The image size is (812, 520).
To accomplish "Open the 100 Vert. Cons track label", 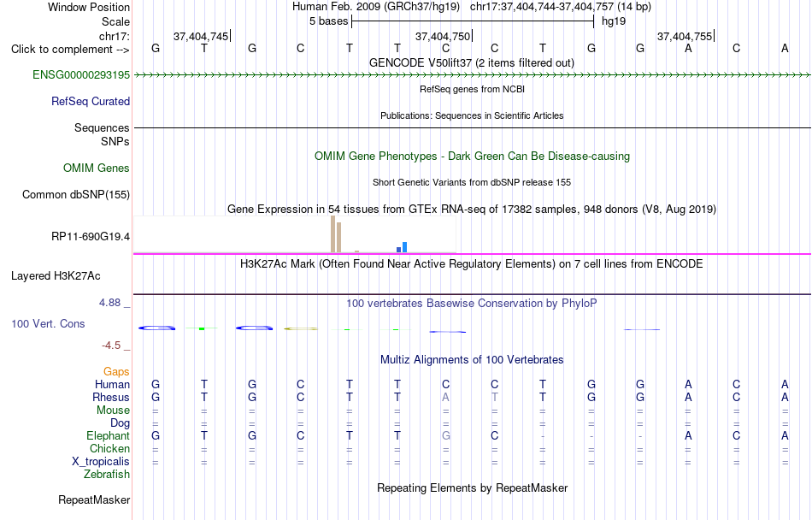I will tap(48, 323).
